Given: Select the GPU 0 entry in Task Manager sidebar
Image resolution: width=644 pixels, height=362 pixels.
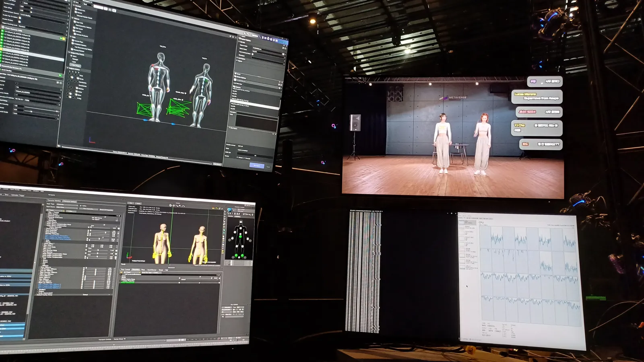Looking at the screenshot, I should coord(469,268).
